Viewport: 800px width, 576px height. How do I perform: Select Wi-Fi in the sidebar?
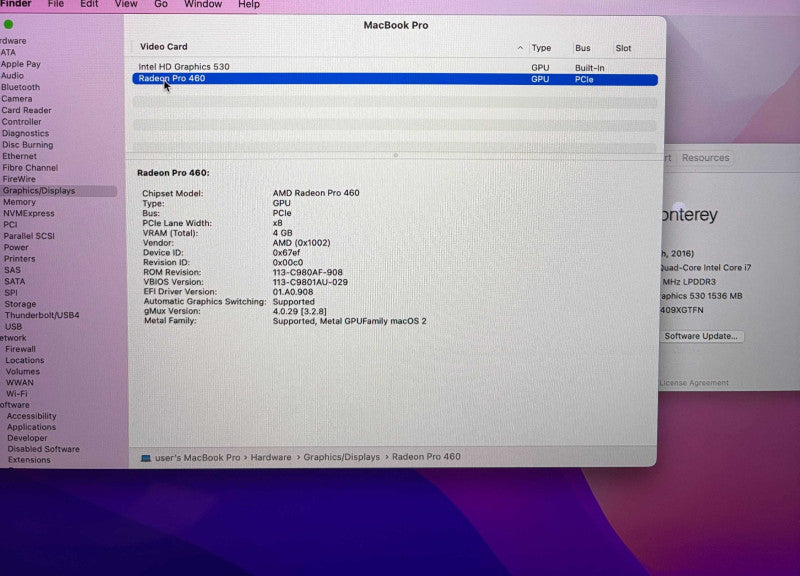click(17, 394)
